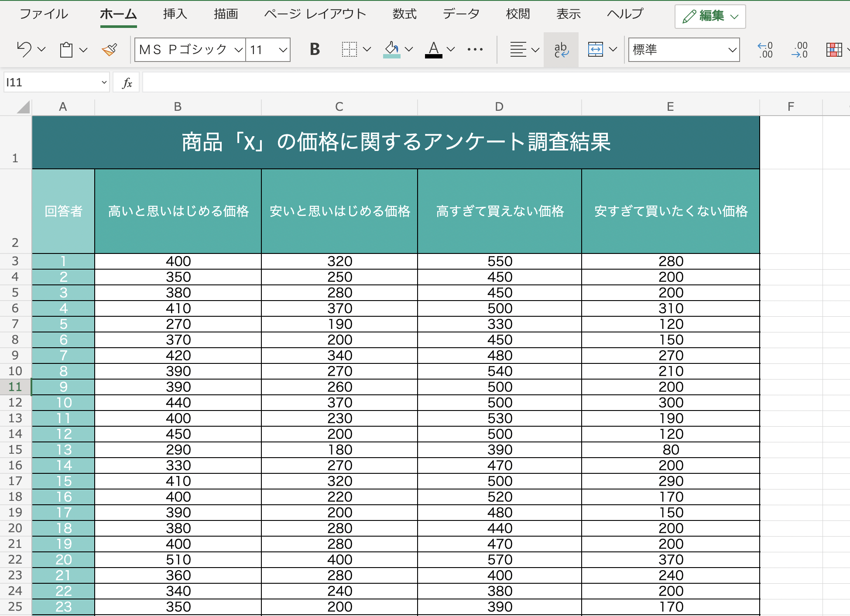Click the Undo icon

coord(24,49)
